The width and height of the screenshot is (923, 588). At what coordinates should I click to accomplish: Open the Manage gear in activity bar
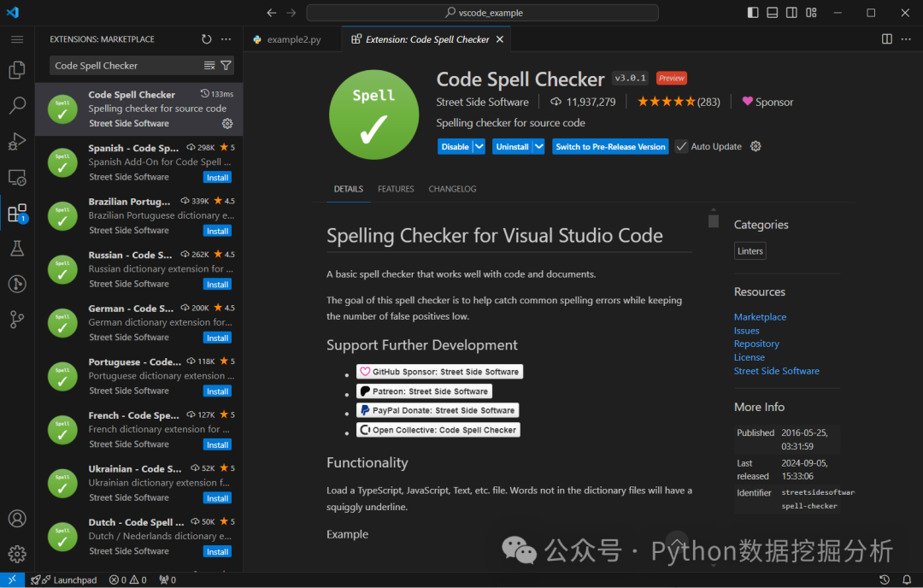(17, 554)
